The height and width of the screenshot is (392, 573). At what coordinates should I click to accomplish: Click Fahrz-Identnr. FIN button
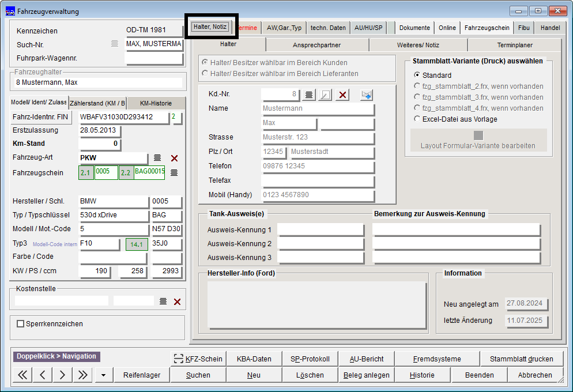pos(40,117)
